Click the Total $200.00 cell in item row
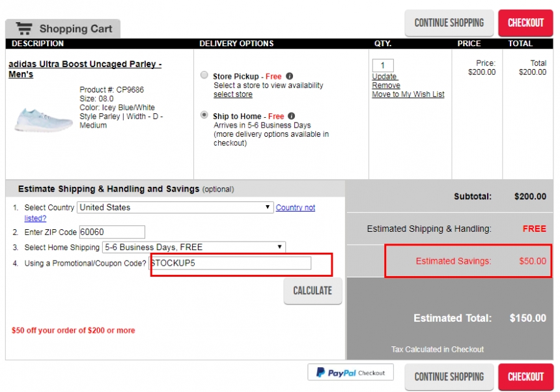Screen dimensions: 560x392 [x=533, y=68]
